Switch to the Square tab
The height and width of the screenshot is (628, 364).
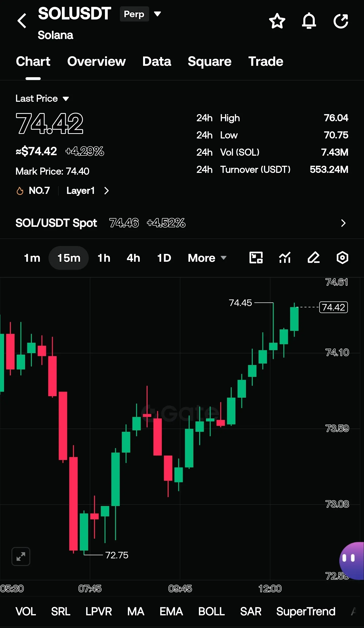point(210,62)
